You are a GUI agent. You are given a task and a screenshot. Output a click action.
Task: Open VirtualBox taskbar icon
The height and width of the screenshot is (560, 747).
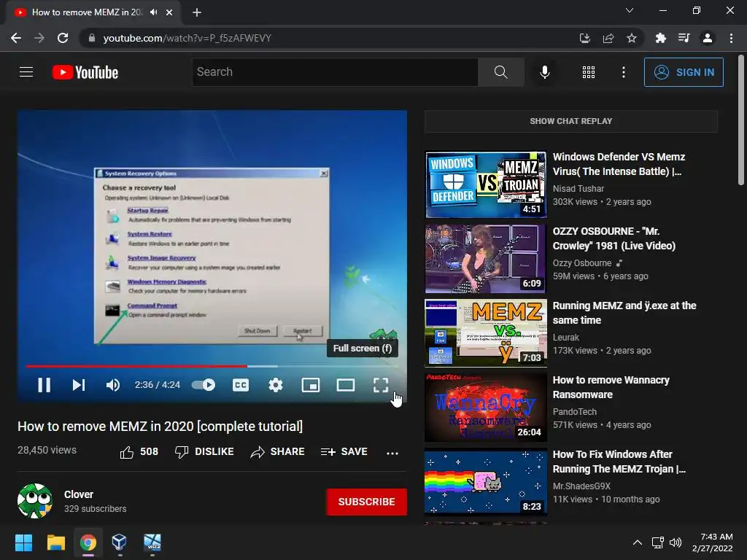point(119,542)
